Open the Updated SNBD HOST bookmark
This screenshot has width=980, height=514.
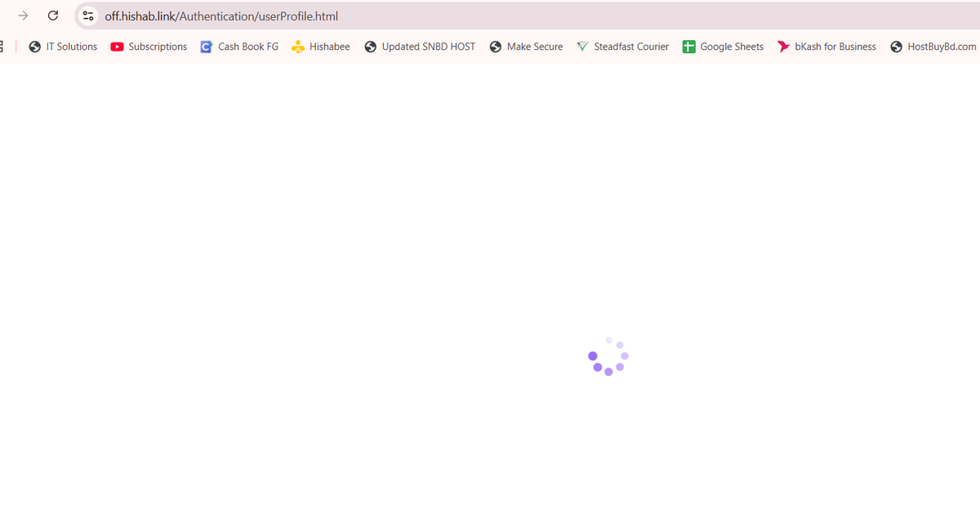point(428,47)
